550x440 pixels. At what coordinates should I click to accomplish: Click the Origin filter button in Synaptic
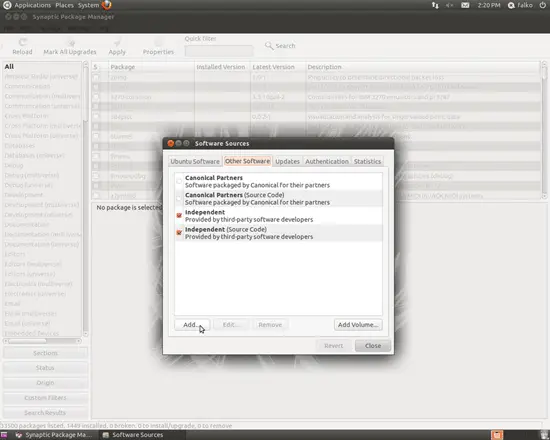click(45, 383)
